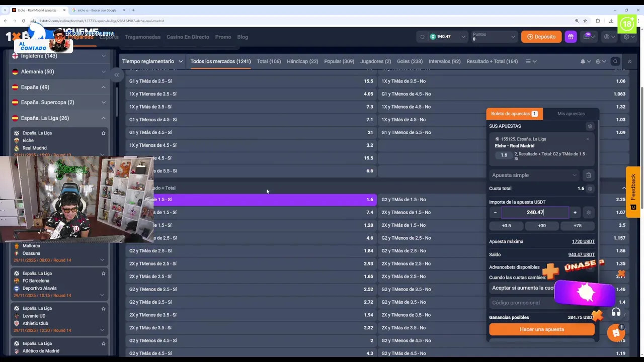
Task: Collapse all markets with double-chevron icon
Action: pos(629,61)
